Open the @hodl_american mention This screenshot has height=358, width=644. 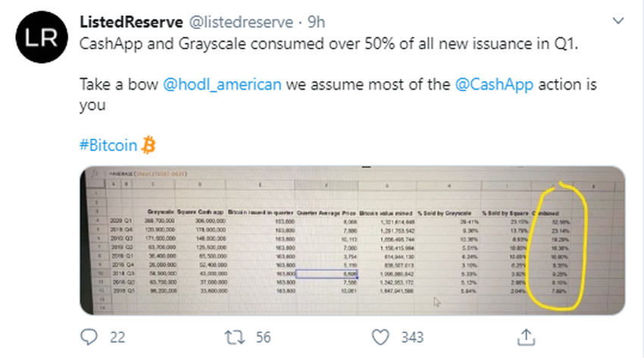(x=222, y=84)
